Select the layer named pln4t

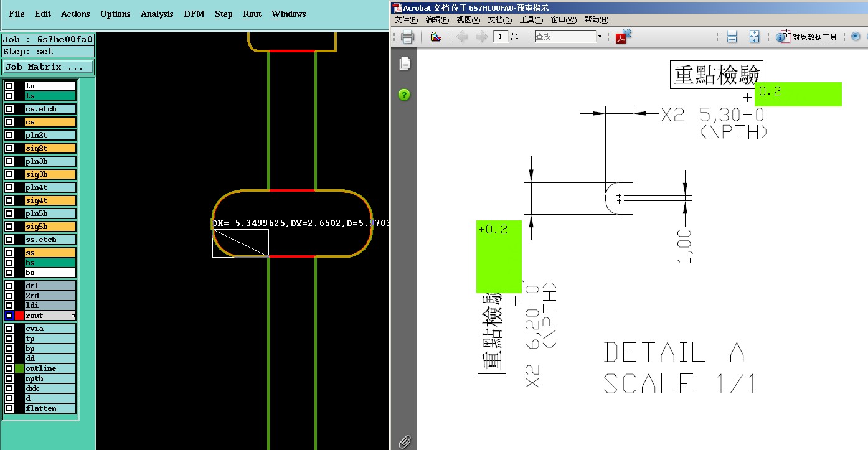pos(50,187)
